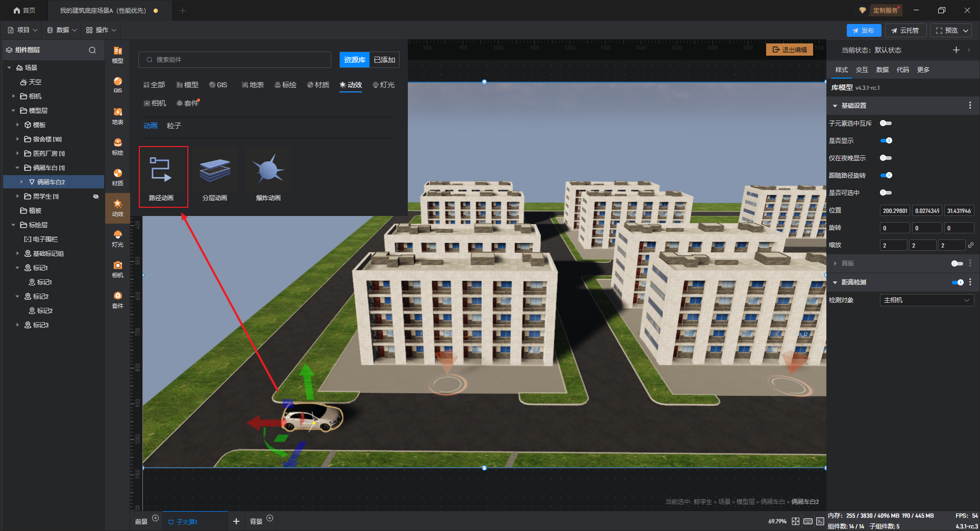Switch to the 已添加 tab

coord(384,60)
